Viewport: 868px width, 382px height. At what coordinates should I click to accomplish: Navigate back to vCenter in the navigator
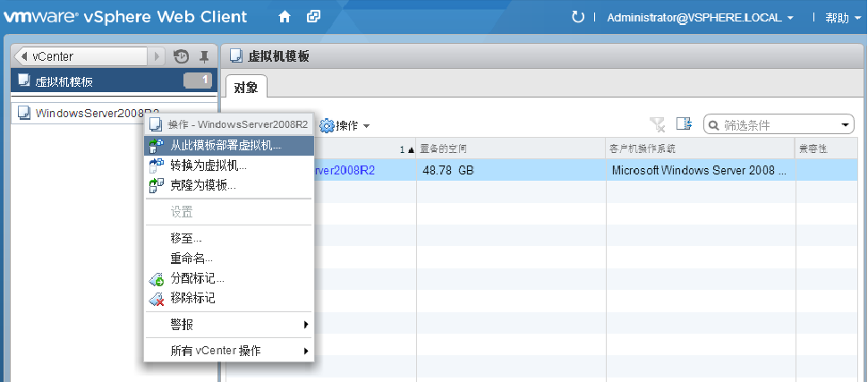point(81,56)
